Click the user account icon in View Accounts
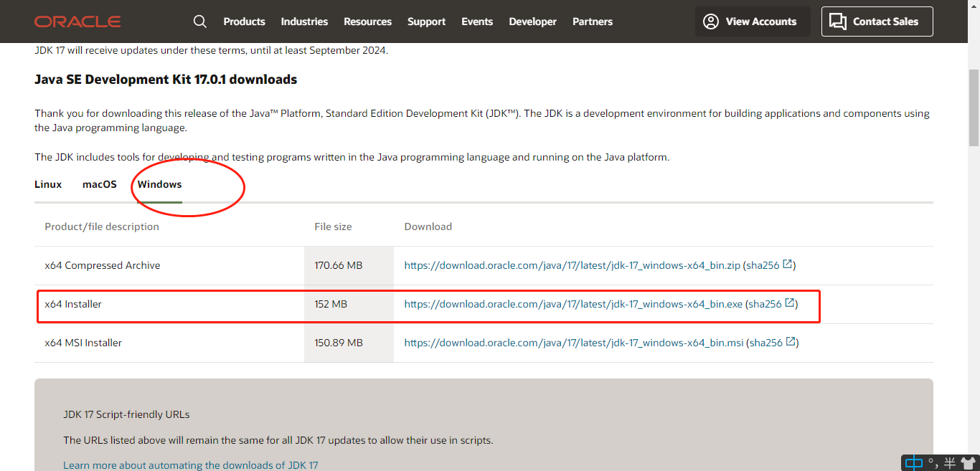 click(x=711, y=22)
